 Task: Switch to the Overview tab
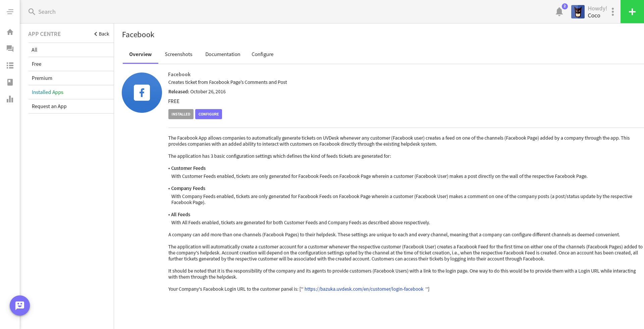pyautogui.click(x=141, y=54)
